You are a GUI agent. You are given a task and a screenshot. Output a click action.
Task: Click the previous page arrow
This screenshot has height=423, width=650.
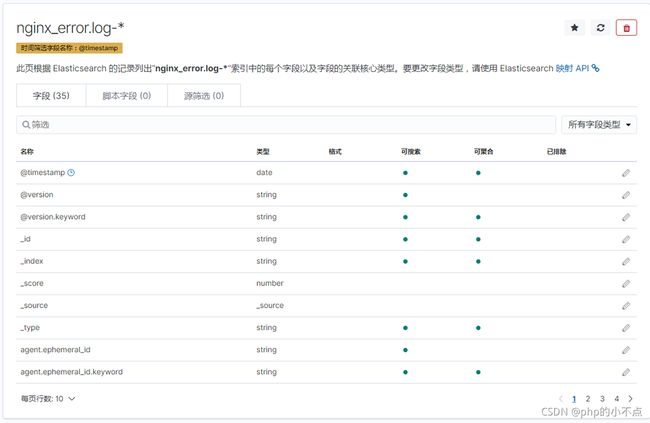(x=560, y=399)
